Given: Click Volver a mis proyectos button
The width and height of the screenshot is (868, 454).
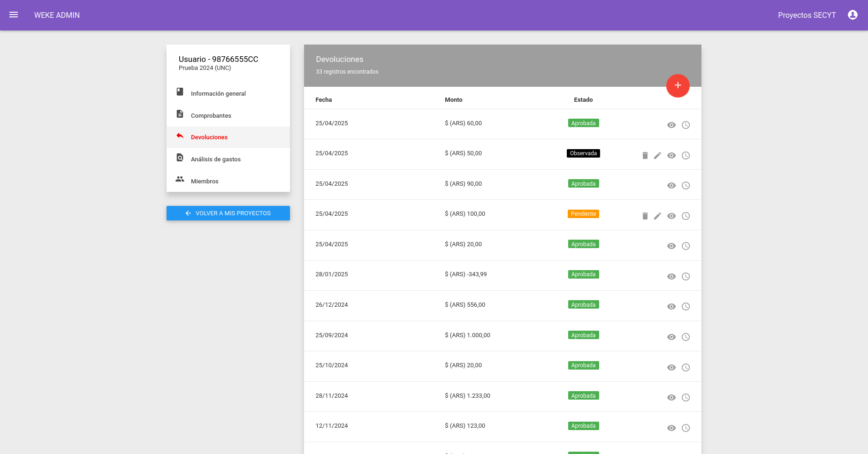Looking at the screenshot, I should [228, 213].
